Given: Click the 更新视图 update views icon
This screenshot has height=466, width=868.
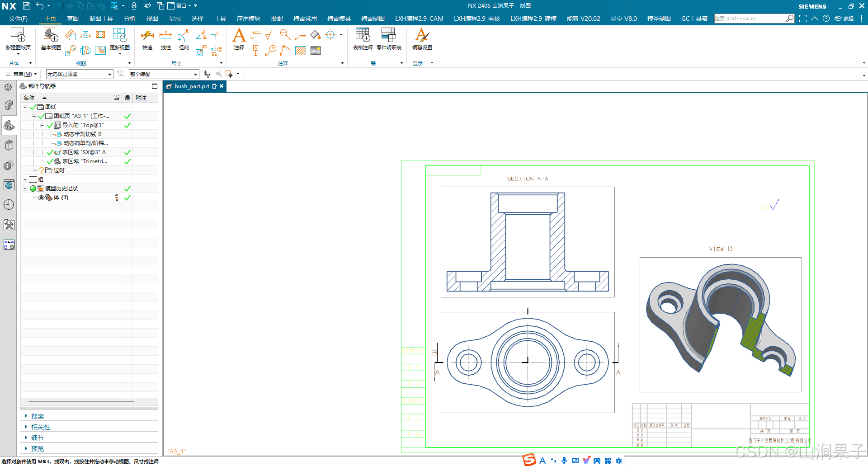Looking at the screenshot, I should tap(119, 35).
